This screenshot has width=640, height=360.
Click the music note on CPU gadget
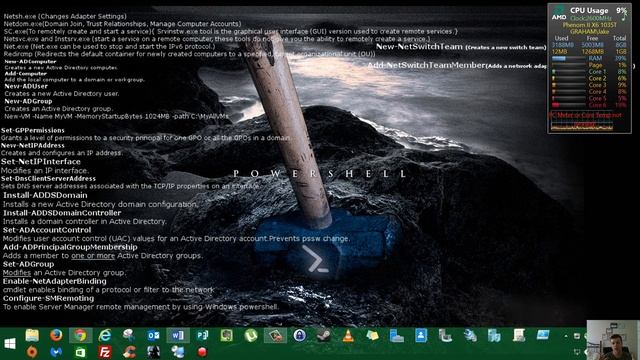tap(624, 17)
